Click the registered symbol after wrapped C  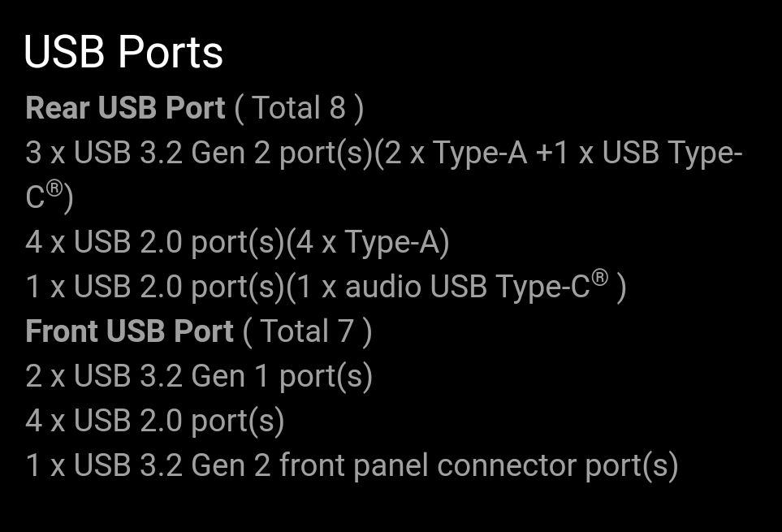click(54, 189)
